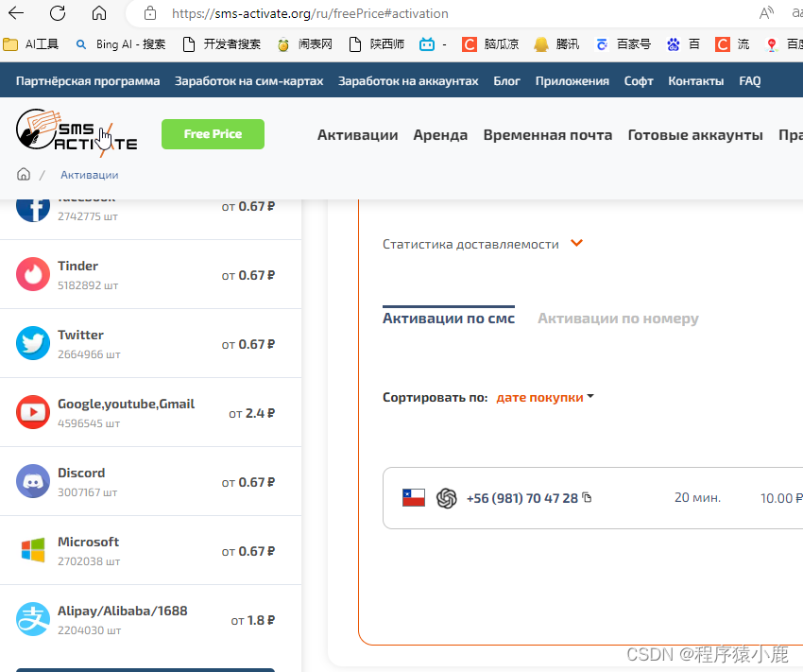
Task: Click the breadcrumb home icon
Action: (24, 175)
